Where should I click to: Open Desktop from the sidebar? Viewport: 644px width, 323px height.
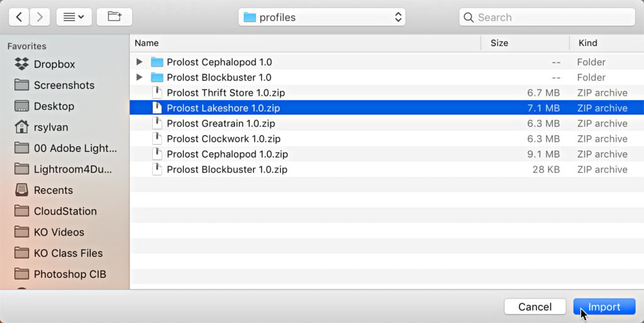[x=53, y=106]
